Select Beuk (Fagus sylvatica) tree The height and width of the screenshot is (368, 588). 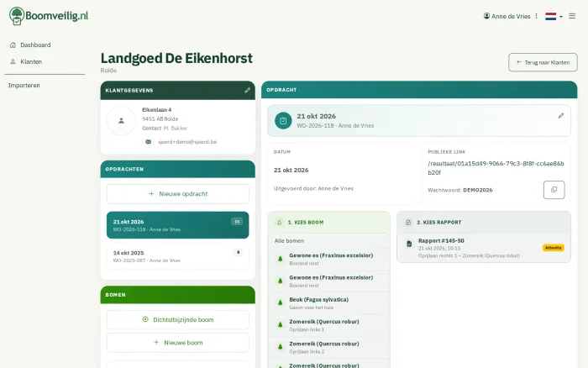[329, 303]
